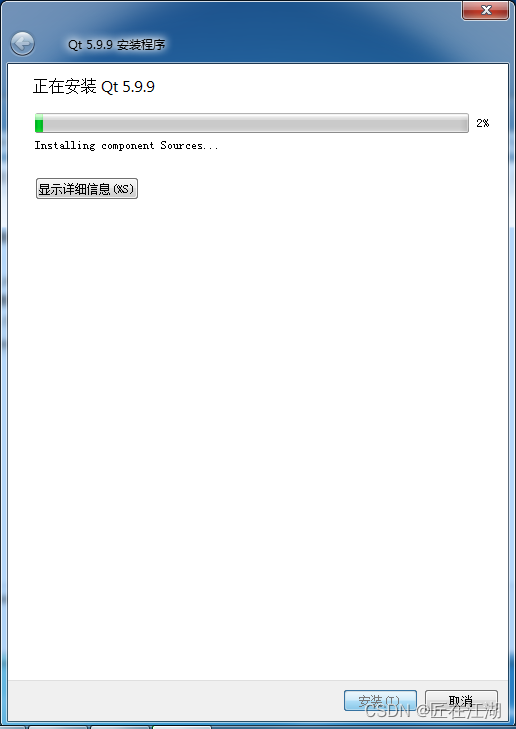Click the second wide taskbar button below window
This screenshot has height=729, width=516.
pos(120,727)
